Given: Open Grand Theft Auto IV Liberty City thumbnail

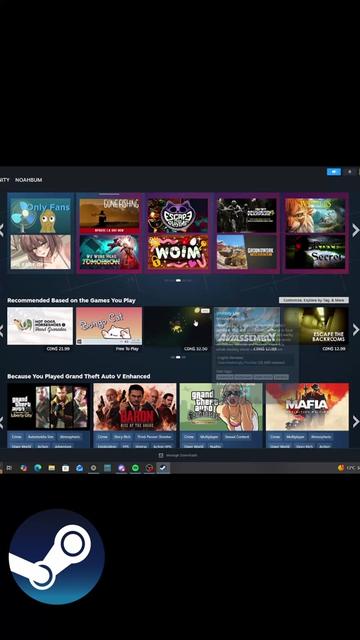Looking at the screenshot, I should 48,406.
